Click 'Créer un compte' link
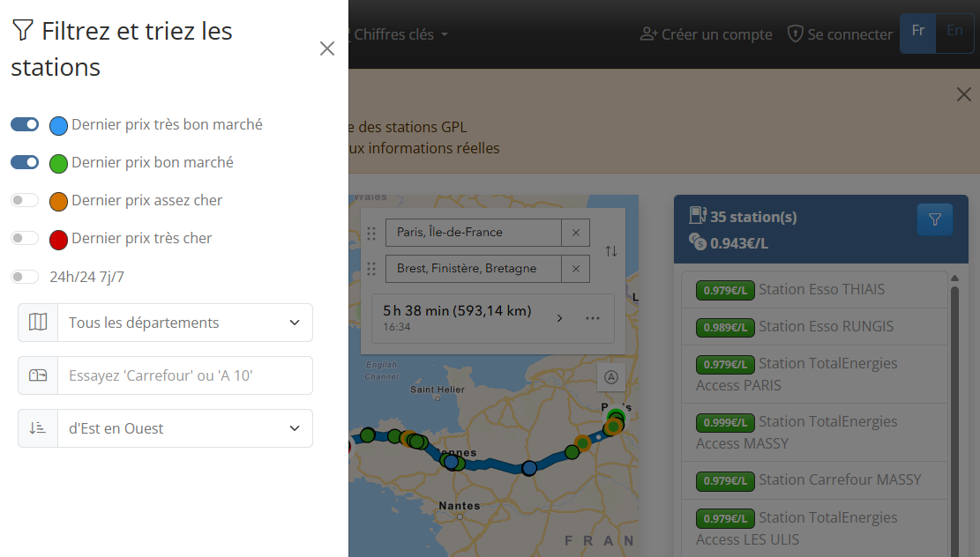 [x=706, y=34]
